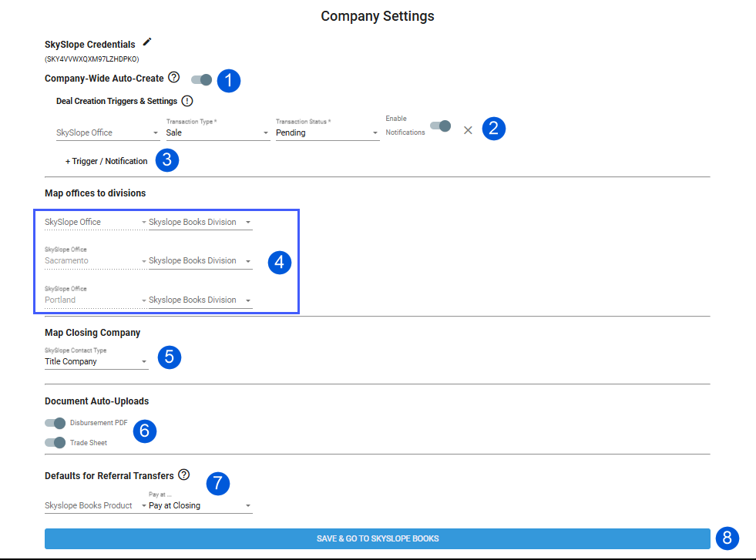This screenshot has width=756, height=560.
Task: Open Transaction Type dropdown showing Sale
Action: 217,129
